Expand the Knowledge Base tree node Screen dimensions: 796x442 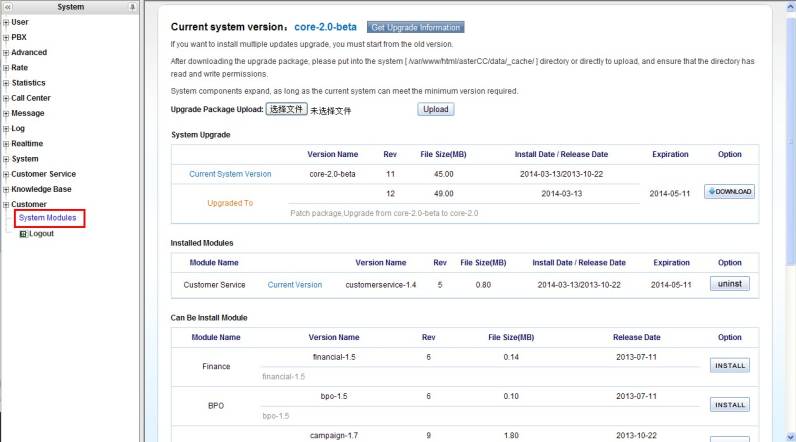[6, 189]
